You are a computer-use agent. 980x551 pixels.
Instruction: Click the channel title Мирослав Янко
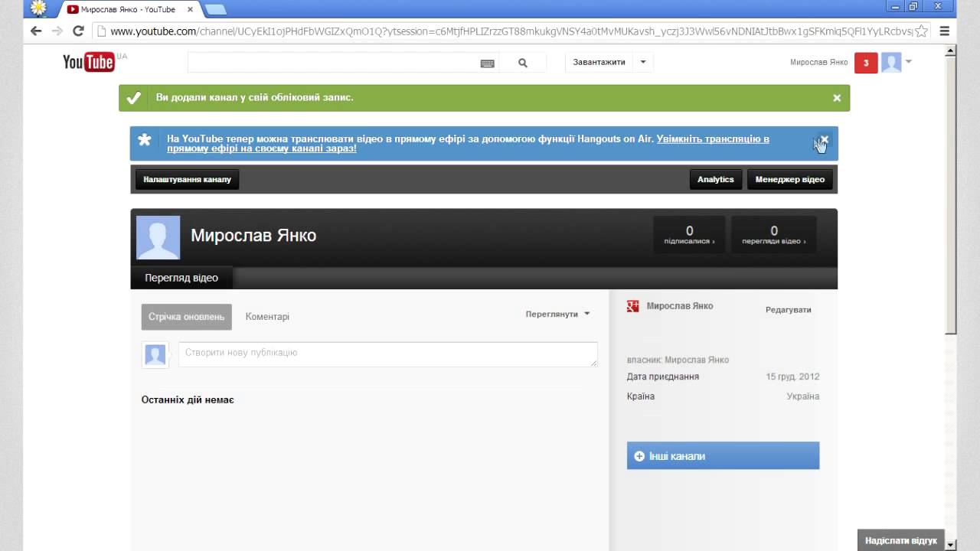[253, 236]
